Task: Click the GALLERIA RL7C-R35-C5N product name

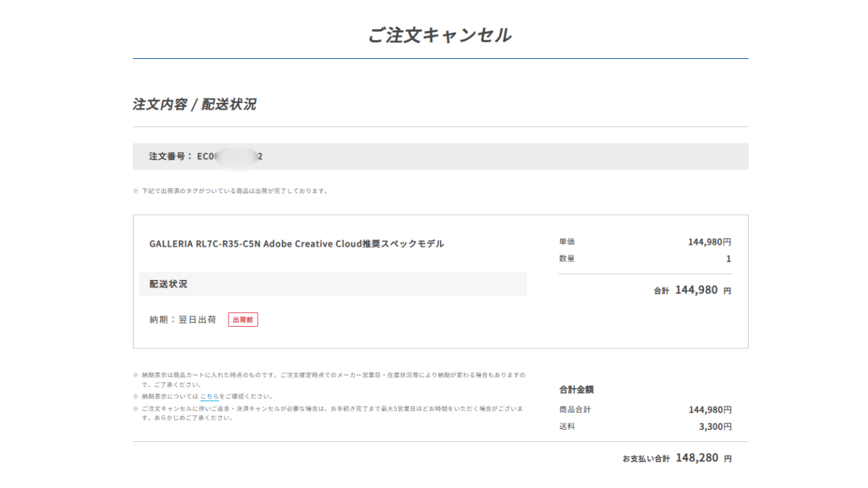Action: click(296, 244)
